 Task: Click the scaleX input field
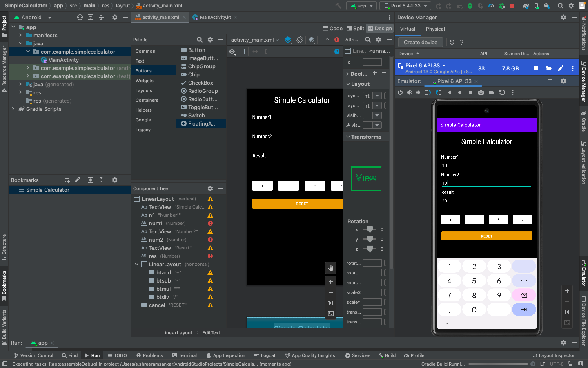372,292
